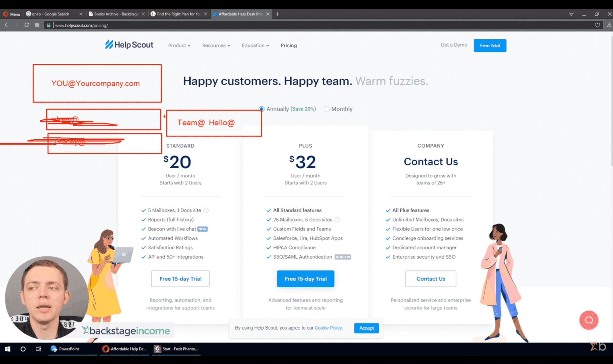Click the $20 Standard price
This screenshot has width=613, height=364.
click(177, 162)
